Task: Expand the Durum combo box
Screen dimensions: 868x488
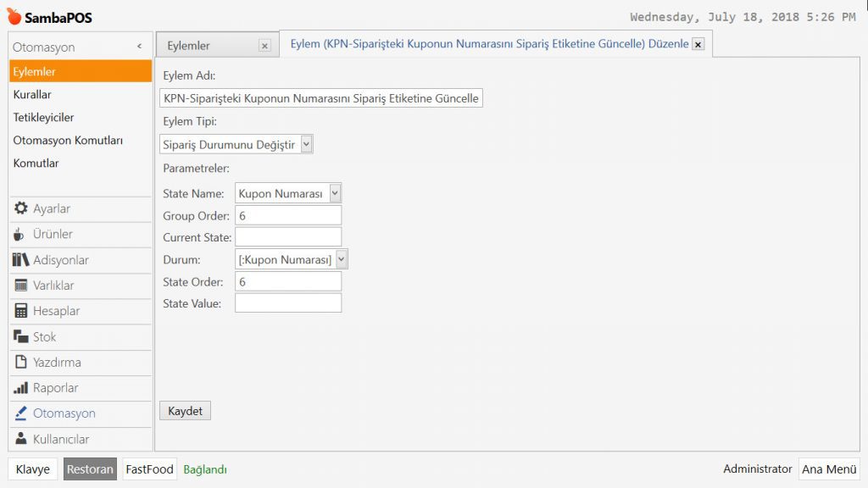Action: point(342,259)
